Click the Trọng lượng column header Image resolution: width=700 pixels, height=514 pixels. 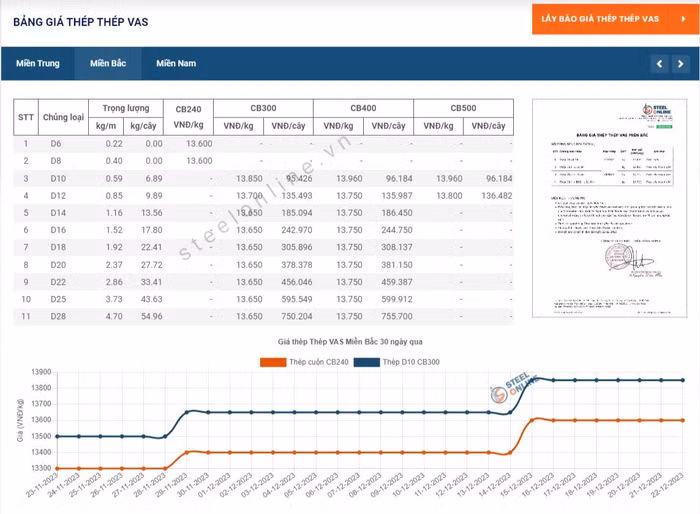point(125,108)
